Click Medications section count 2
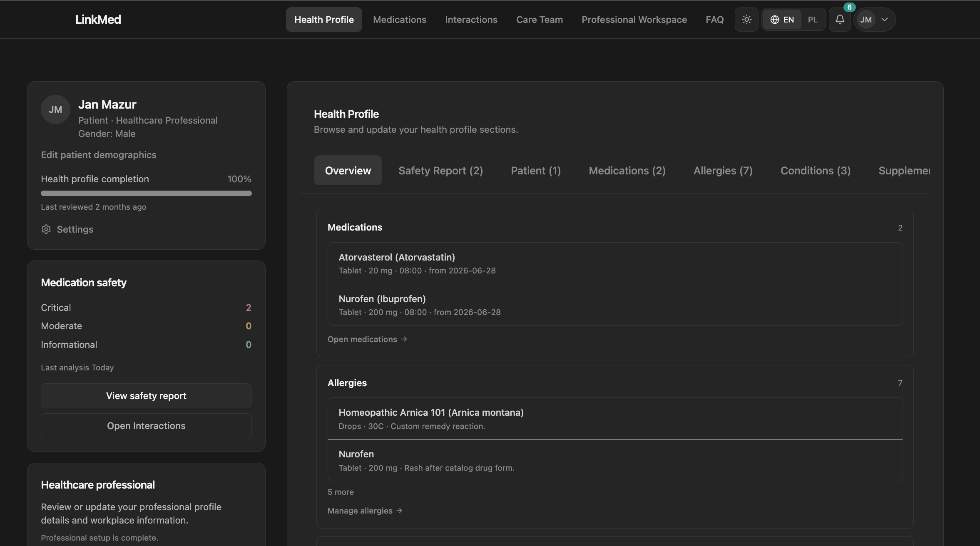This screenshot has width=980, height=546. click(900, 228)
